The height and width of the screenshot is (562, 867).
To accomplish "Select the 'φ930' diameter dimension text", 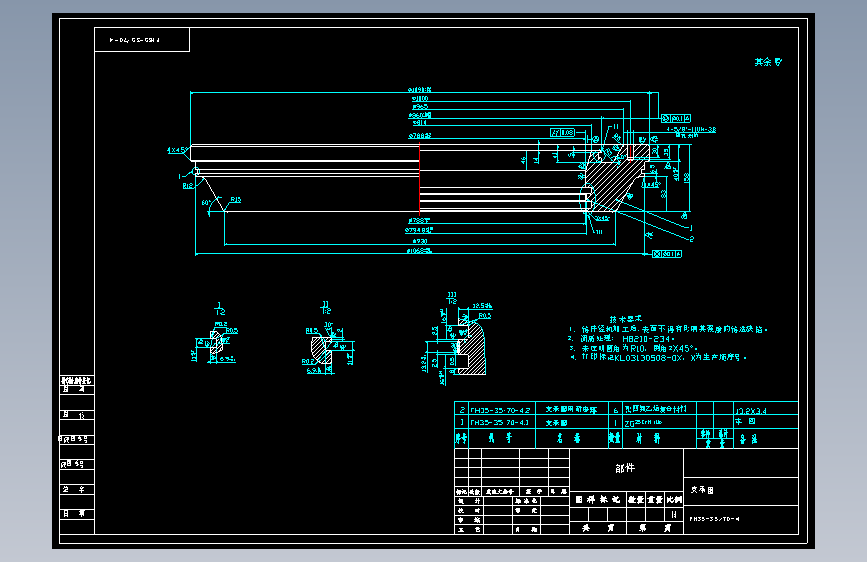I will (420, 241).
